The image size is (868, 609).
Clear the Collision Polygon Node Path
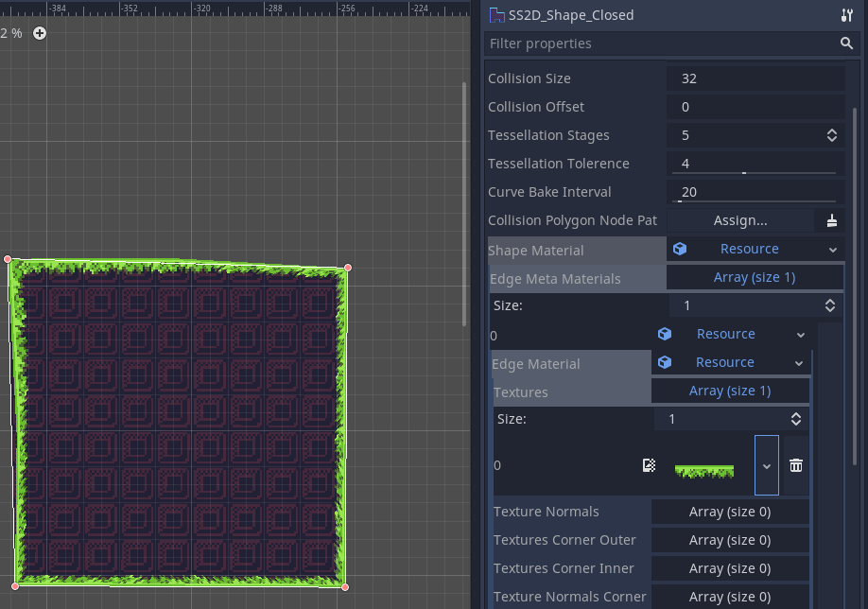[x=831, y=220]
